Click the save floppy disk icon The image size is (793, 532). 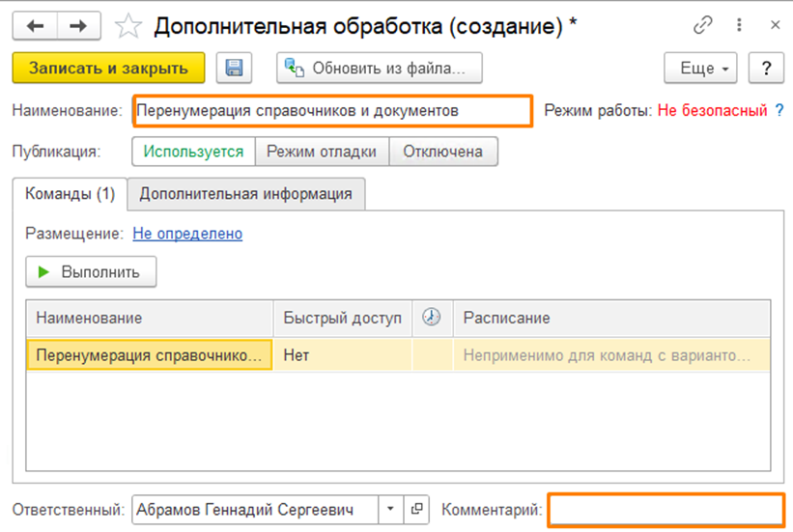pyautogui.click(x=234, y=69)
